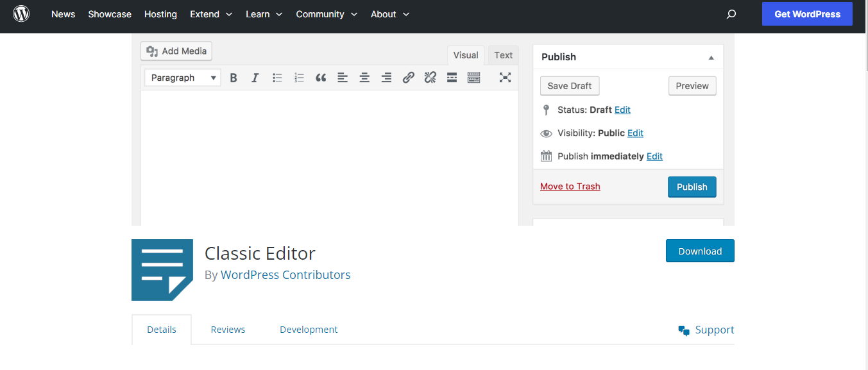Viewport: 868px width, 370px height.
Task: Switch to the Text editor tab
Action: (504, 55)
